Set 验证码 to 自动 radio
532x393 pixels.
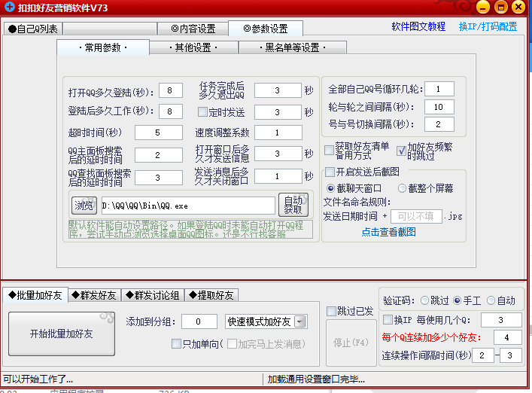coord(491,300)
